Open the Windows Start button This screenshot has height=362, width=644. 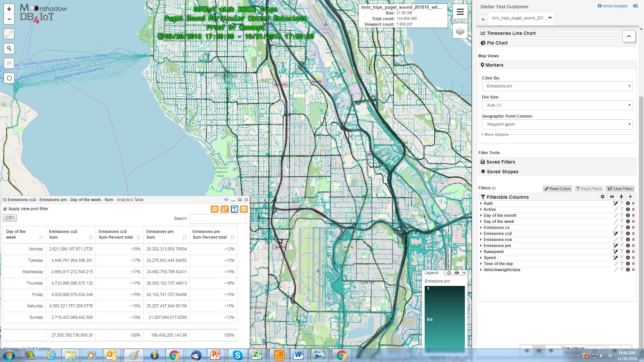(9, 355)
